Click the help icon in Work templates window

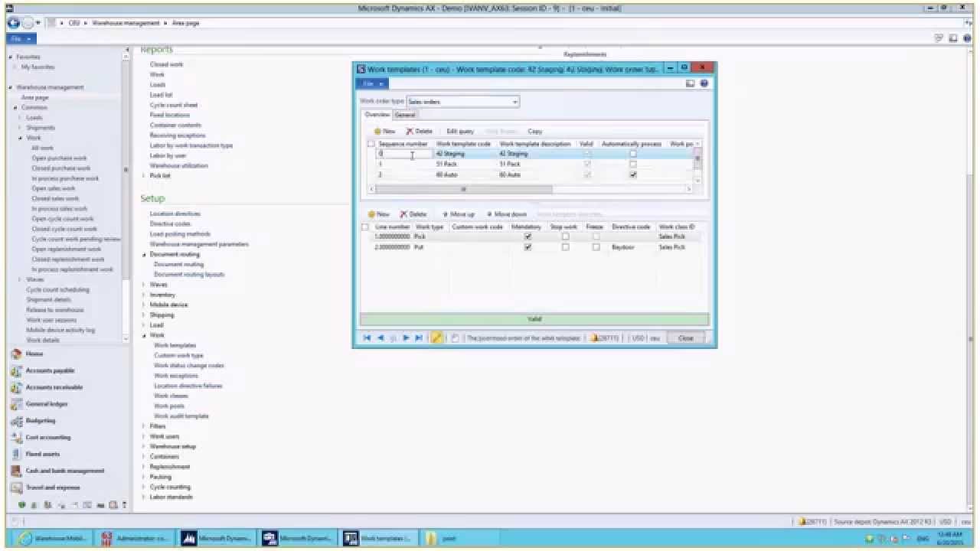coord(704,83)
